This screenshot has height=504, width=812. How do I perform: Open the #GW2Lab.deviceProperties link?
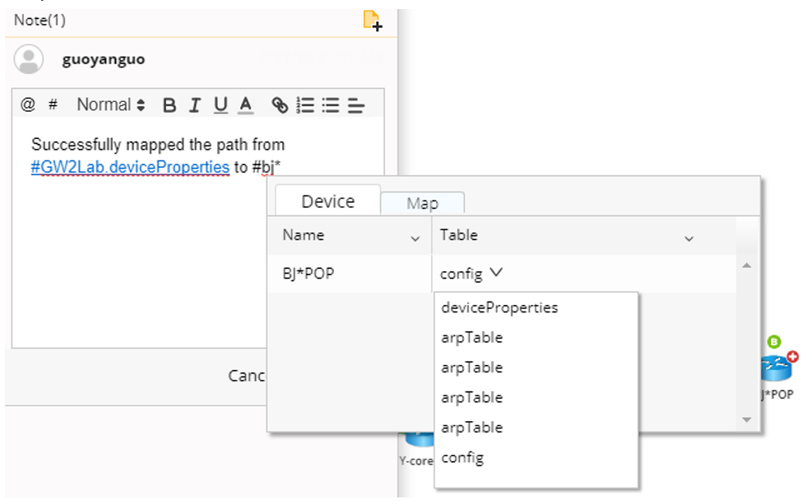tap(130, 167)
